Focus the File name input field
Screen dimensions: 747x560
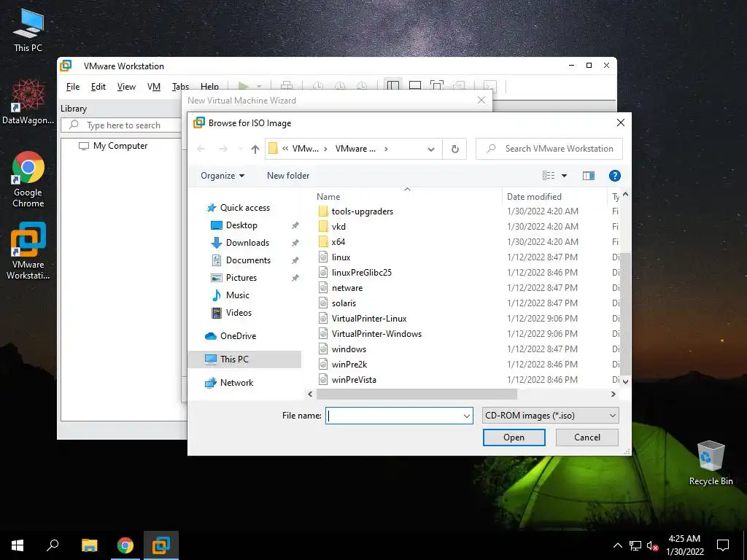click(x=393, y=416)
